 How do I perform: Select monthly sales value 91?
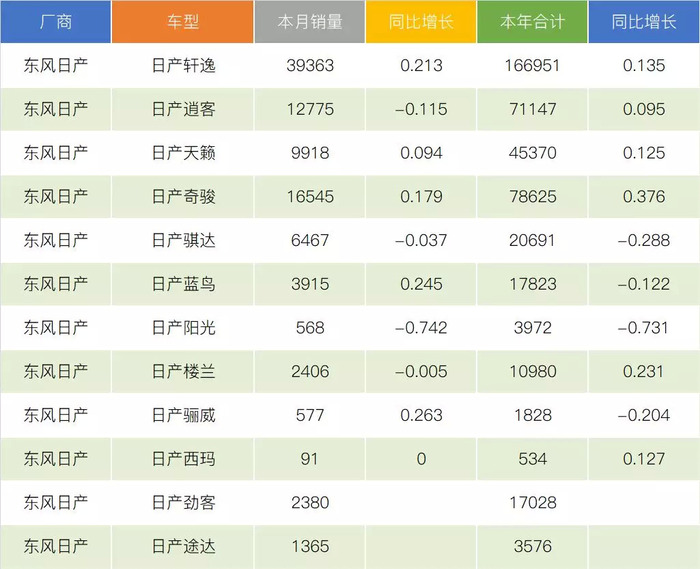[x=309, y=459]
